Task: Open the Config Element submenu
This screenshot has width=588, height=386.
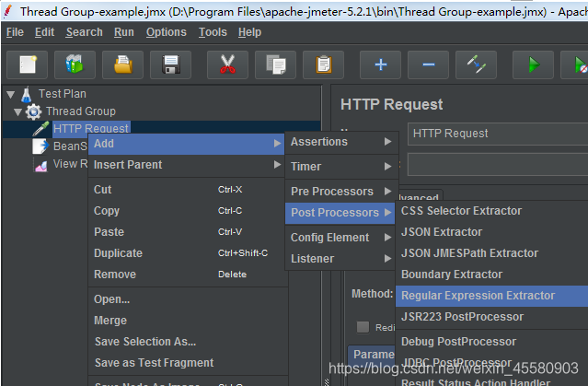Action: (340, 238)
